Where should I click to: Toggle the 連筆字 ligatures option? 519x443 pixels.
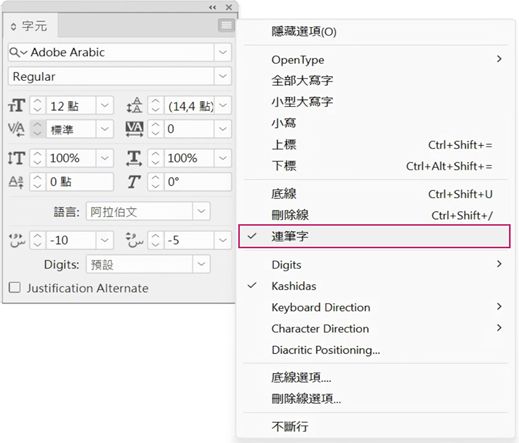[x=374, y=236]
